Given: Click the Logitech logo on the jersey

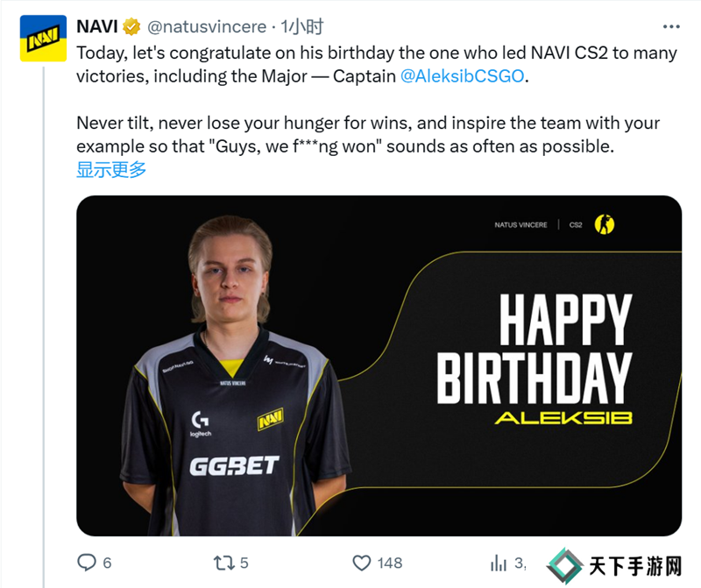Looking at the screenshot, I should pos(201,423).
